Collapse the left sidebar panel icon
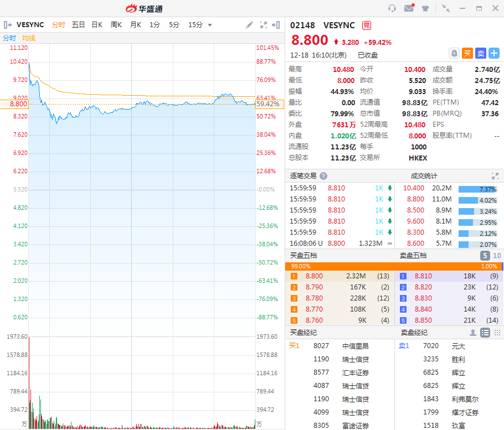 click(8, 25)
